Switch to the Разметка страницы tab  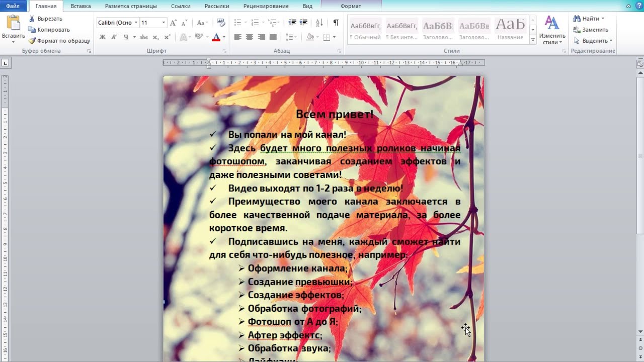(x=131, y=6)
